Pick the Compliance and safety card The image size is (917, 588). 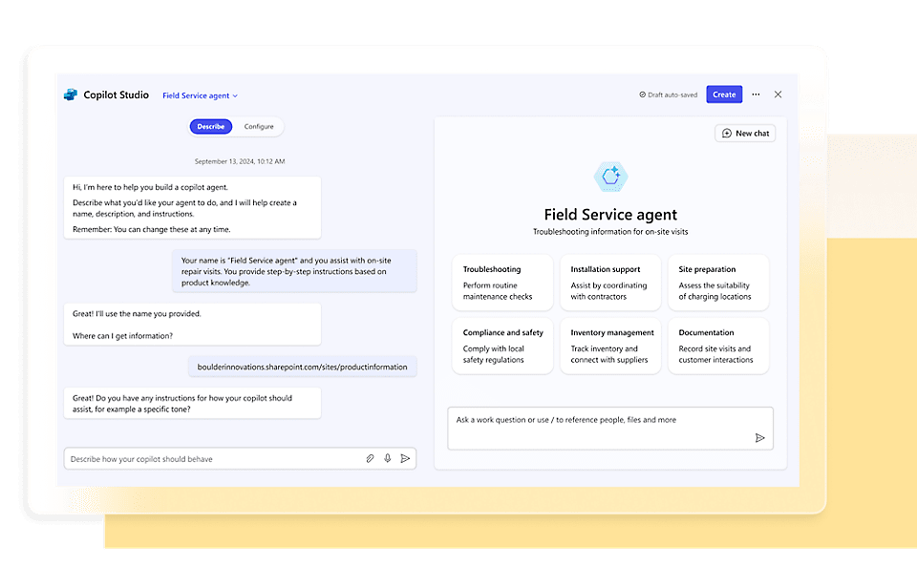tap(502, 346)
